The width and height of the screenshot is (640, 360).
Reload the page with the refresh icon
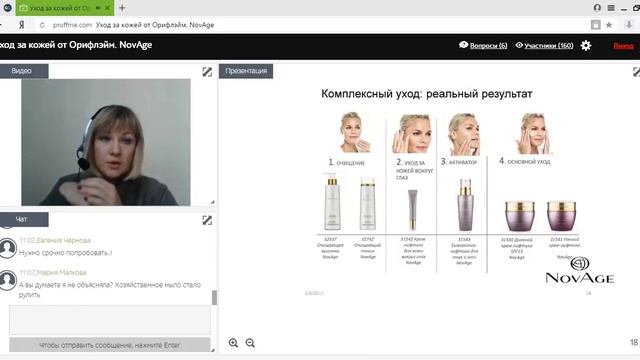coord(42,25)
